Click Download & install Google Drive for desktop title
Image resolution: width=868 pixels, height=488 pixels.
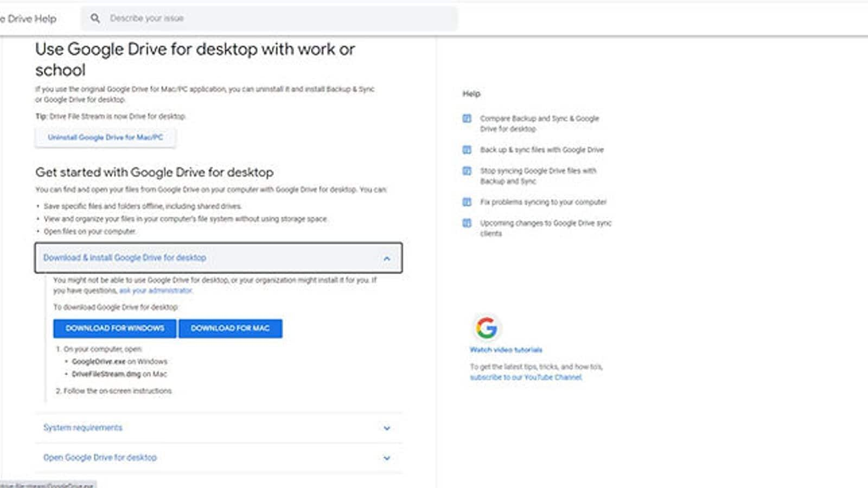(x=125, y=258)
